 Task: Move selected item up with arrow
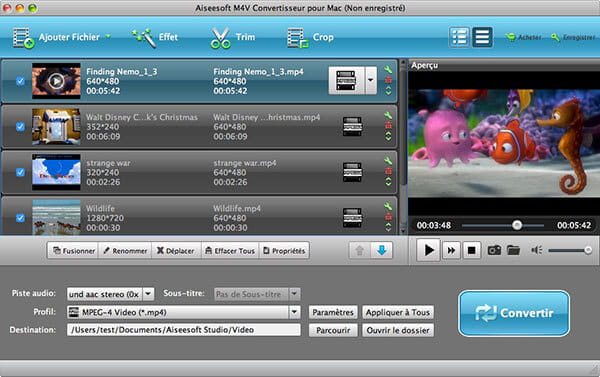tap(360, 251)
